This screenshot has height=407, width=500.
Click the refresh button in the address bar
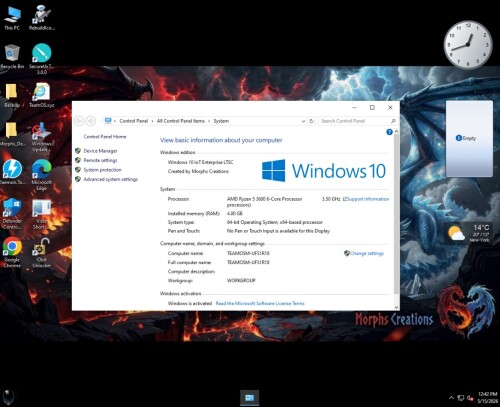tap(311, 121)
